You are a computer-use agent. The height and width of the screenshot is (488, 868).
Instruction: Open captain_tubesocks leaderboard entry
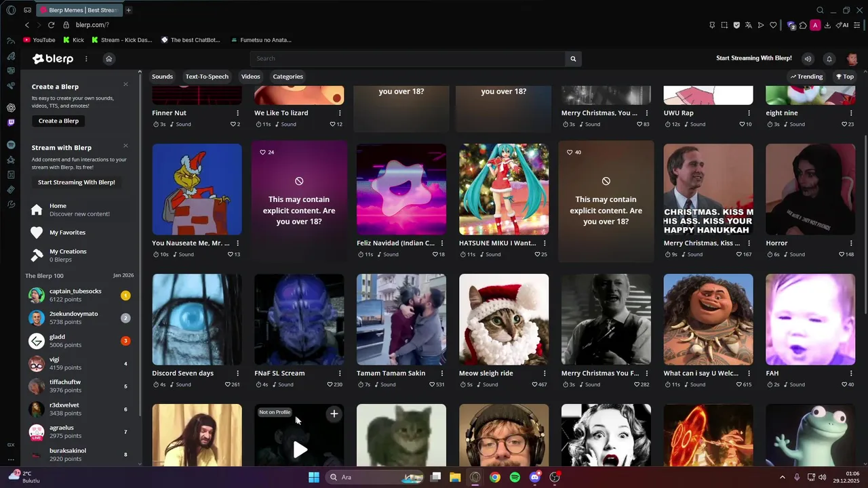(79, 296)
